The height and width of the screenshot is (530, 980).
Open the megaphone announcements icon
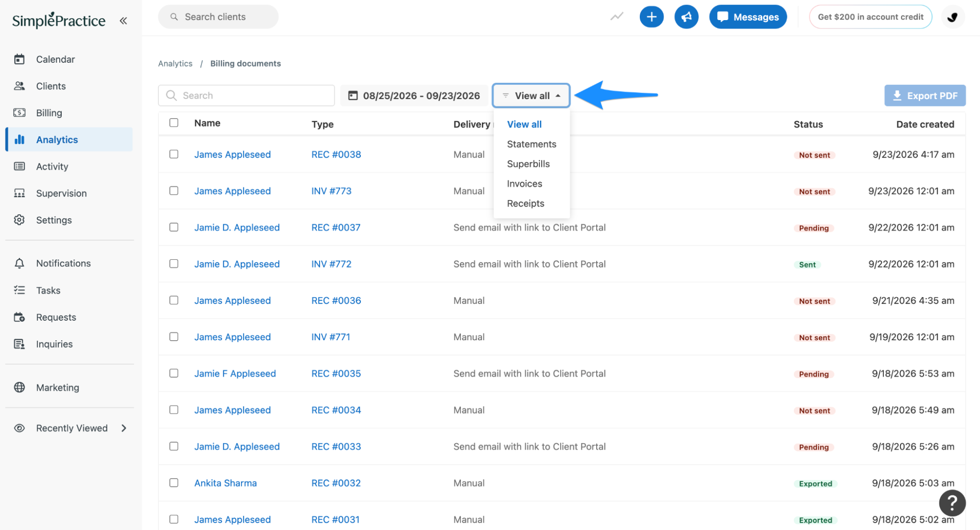point(686,17)
